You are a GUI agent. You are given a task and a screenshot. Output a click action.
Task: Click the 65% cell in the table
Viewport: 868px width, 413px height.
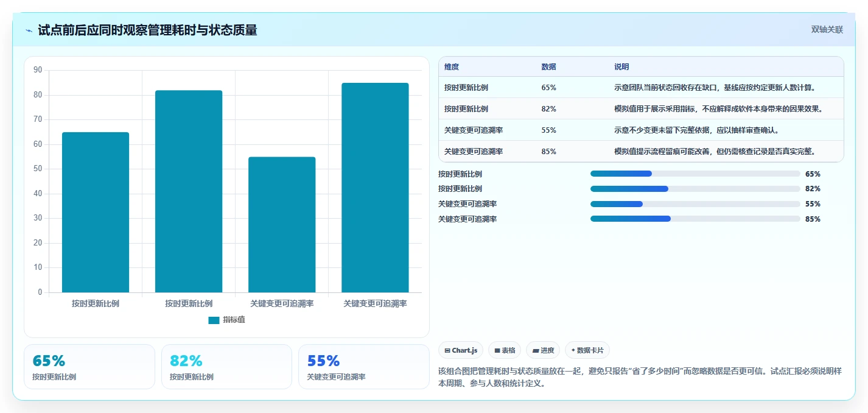point(548,88)
